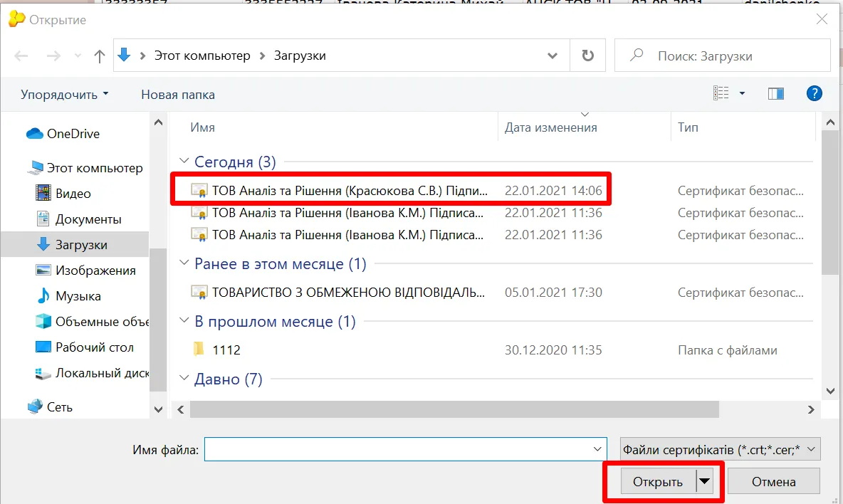Click the refresh icon beside address bar
Screen dimensions: 843x504
(587, 56)
